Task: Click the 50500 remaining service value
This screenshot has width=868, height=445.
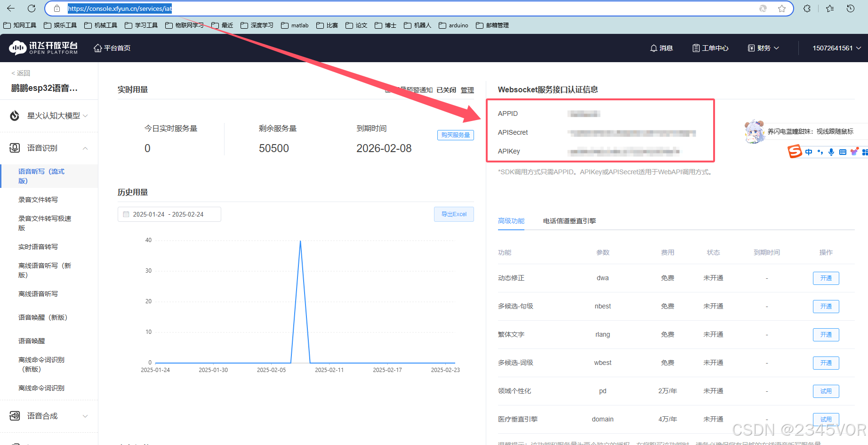Action: pyautogui.click(x=274, y=148)
